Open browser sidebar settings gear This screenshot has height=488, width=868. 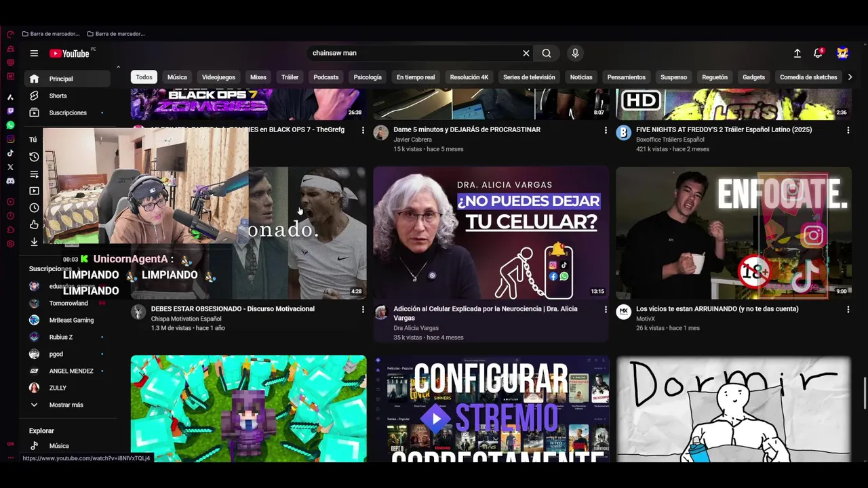[10, 244]
